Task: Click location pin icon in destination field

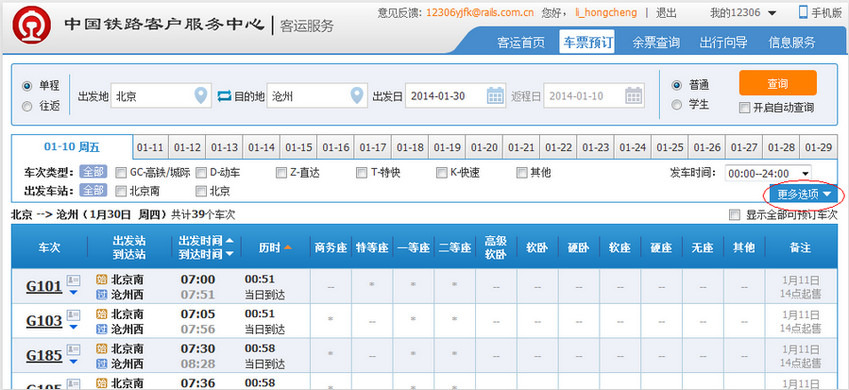Action: 356,96
